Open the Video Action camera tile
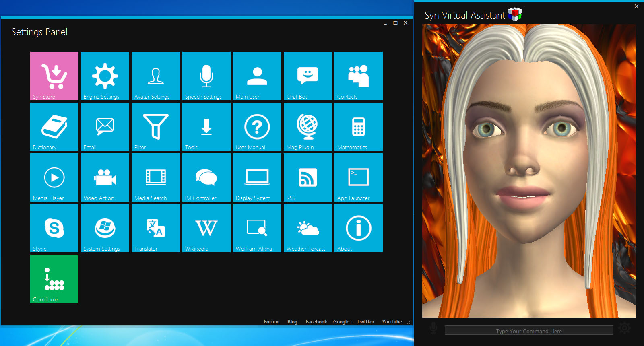The image size is (644, 346). pyautogui.click(x=105, y=177)
